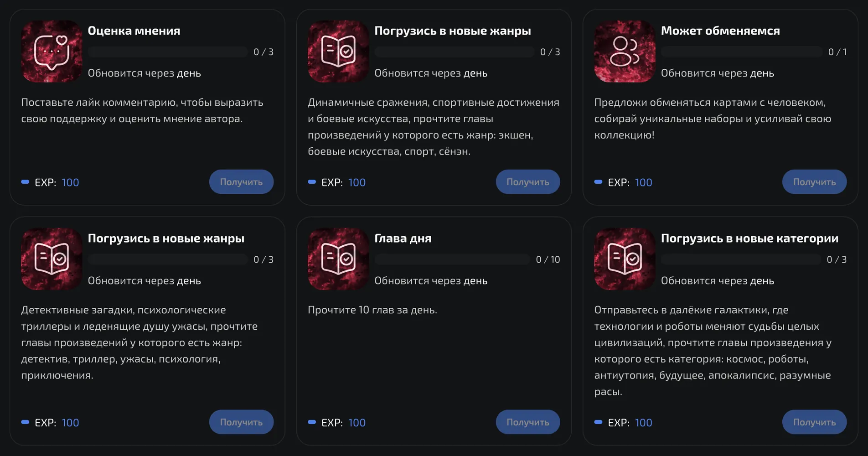Click Получить for the action and sport genres quest
Viewport: 868px width, 456px height.
[x=528, y=182]
